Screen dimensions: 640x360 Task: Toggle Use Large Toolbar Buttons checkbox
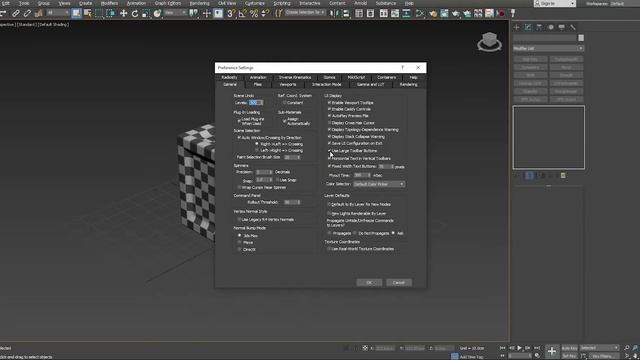pos(329,151)
